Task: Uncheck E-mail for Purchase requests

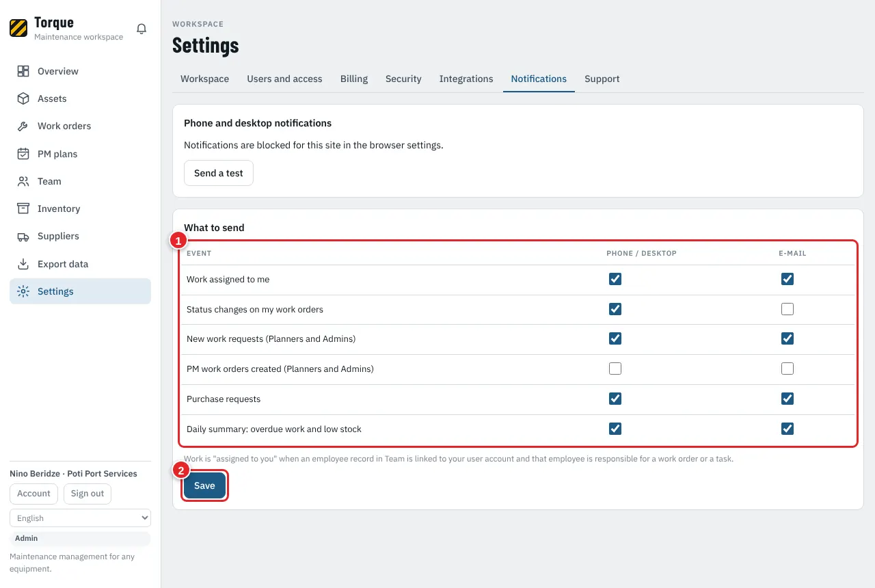Action: 787,399
